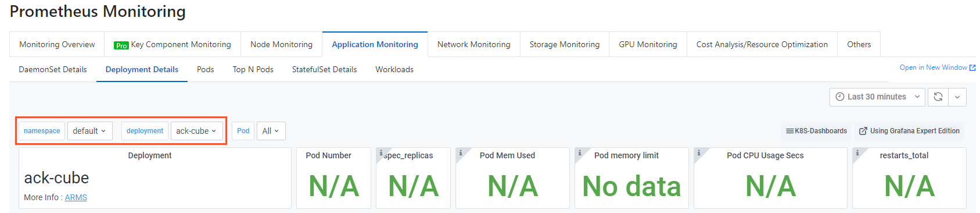Click info icon on Pod CPU Usage Secs panel
Image resolution: width=980 pixels, height=213 pixels.
point(699,153)
